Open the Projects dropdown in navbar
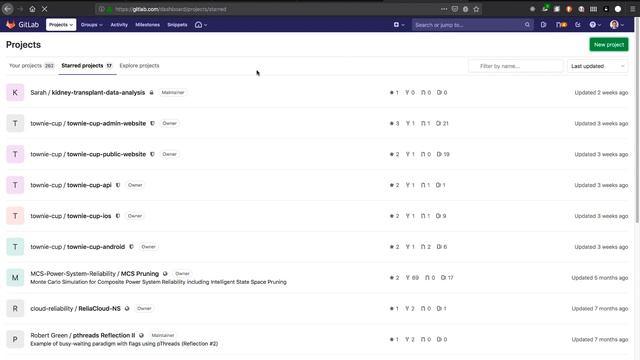Viewport: 640px width, 360px height. pos(61,24)
